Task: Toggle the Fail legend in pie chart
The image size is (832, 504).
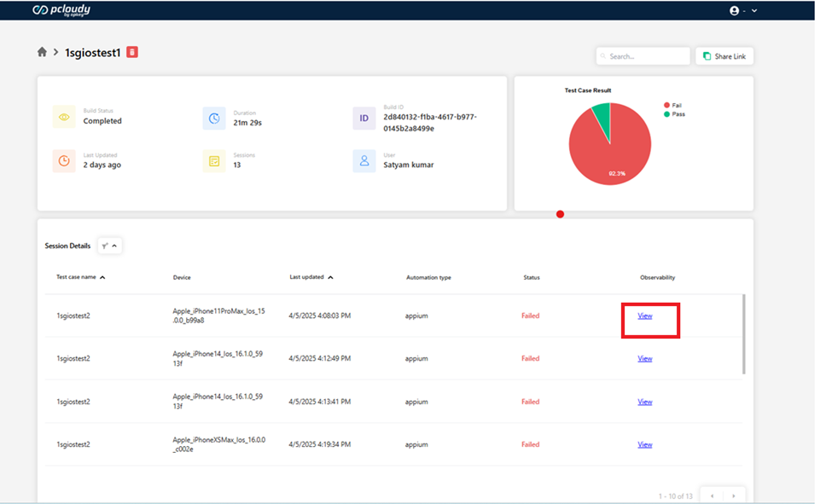Action: (672, 105)
